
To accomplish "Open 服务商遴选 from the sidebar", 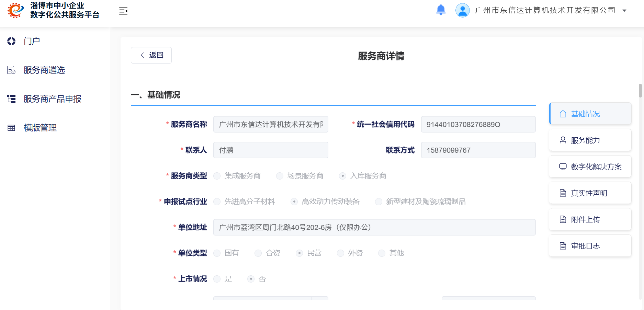I will click(x=44, y=70).
